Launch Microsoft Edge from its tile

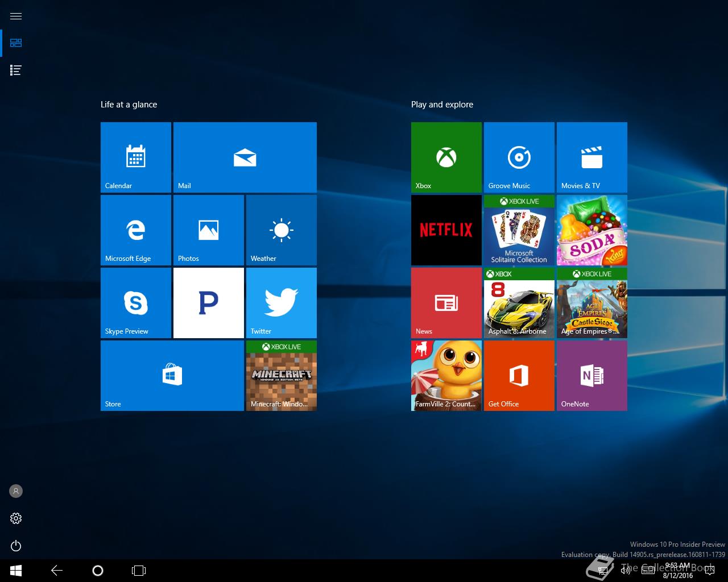tap(136, 230)
